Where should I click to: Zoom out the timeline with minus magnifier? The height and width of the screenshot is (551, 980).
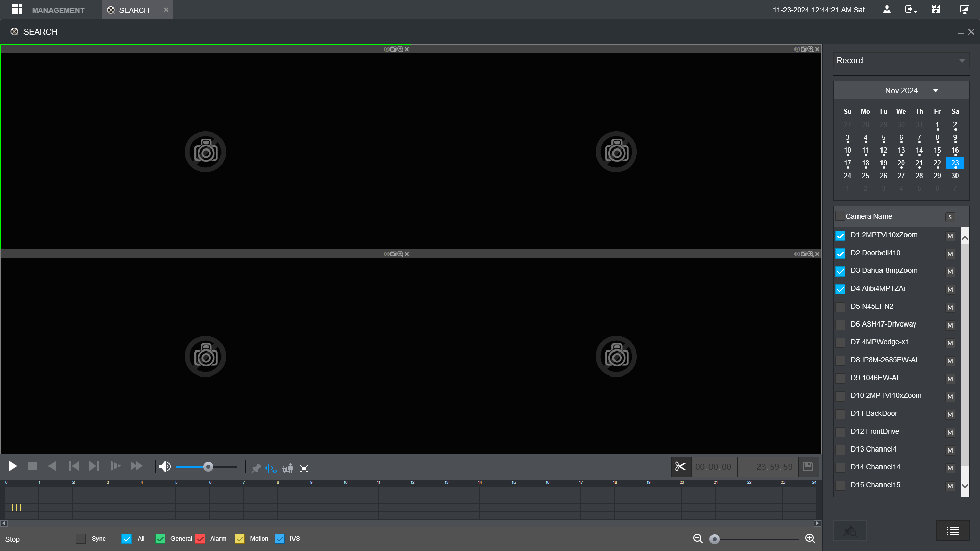[698, 539]
